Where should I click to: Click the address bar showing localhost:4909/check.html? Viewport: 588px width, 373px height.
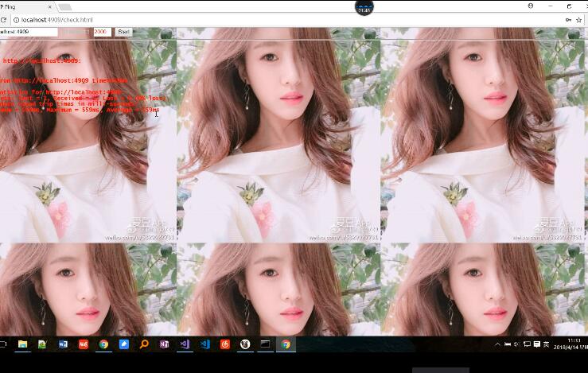click(285, 20)
